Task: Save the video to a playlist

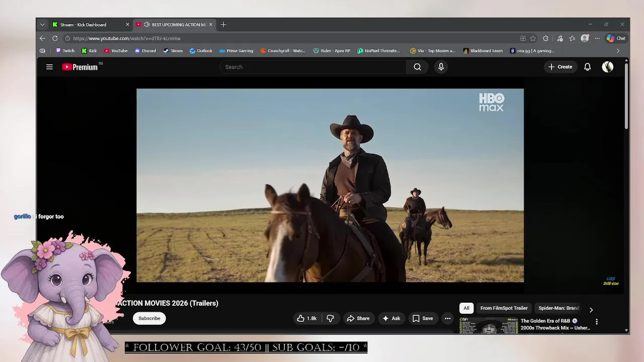Action: [x=423, y=318]
